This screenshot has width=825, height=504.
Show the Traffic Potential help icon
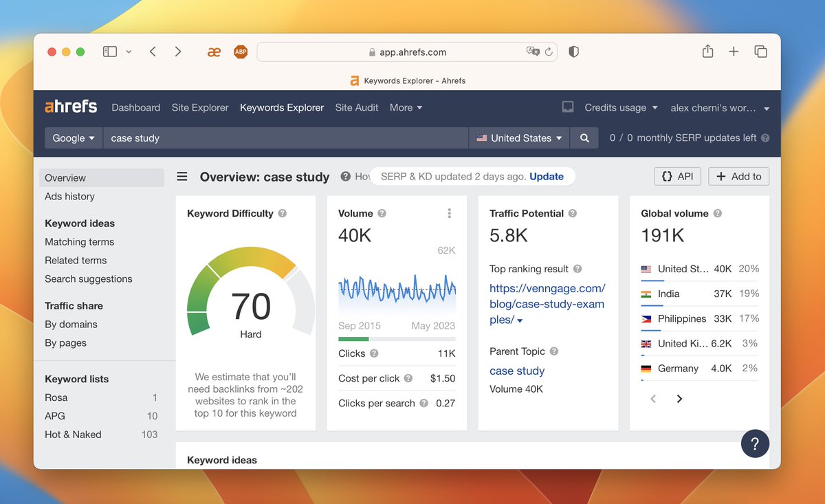pyautogui.click(x=573, y=213)
